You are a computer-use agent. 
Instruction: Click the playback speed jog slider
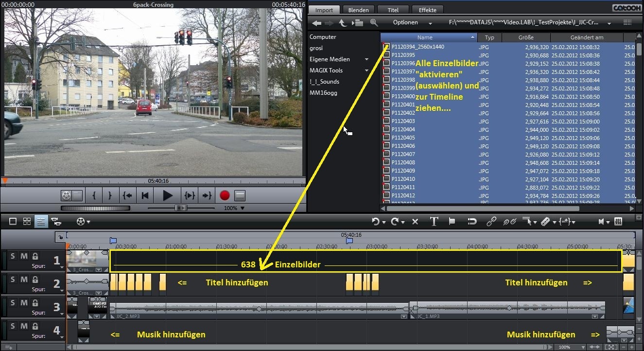pos(181,208)
